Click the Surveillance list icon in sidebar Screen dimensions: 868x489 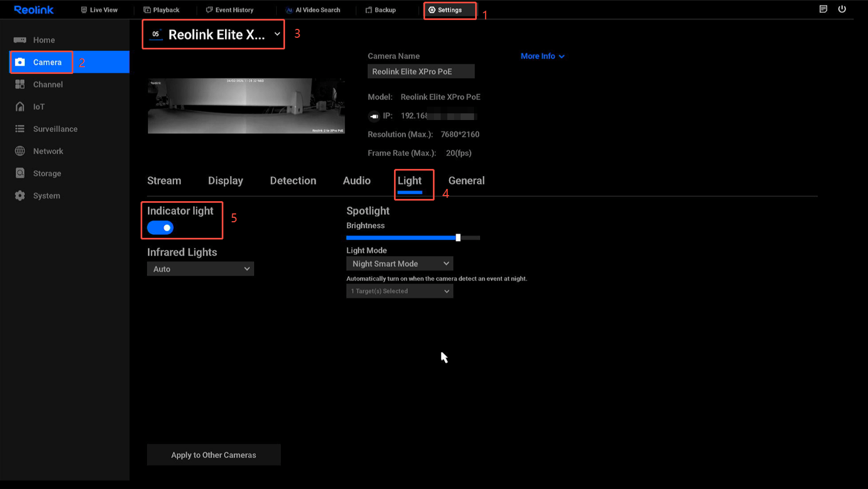point(20,129)
